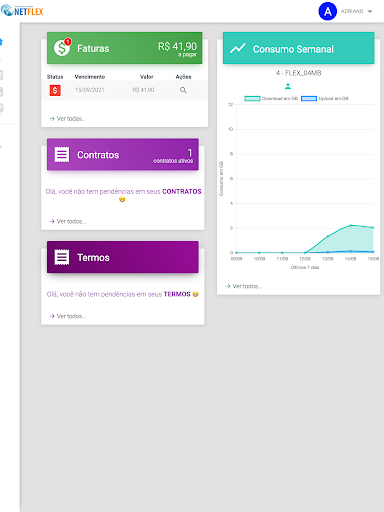View invoice details with magnifier icon
Viewport: 384px width, 512px height.
tap(183, 90)
